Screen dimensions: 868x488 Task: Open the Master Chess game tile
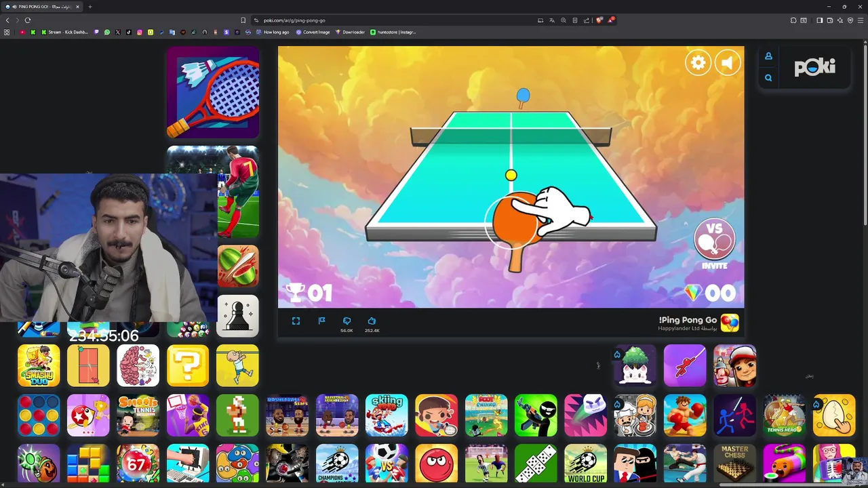734,464
